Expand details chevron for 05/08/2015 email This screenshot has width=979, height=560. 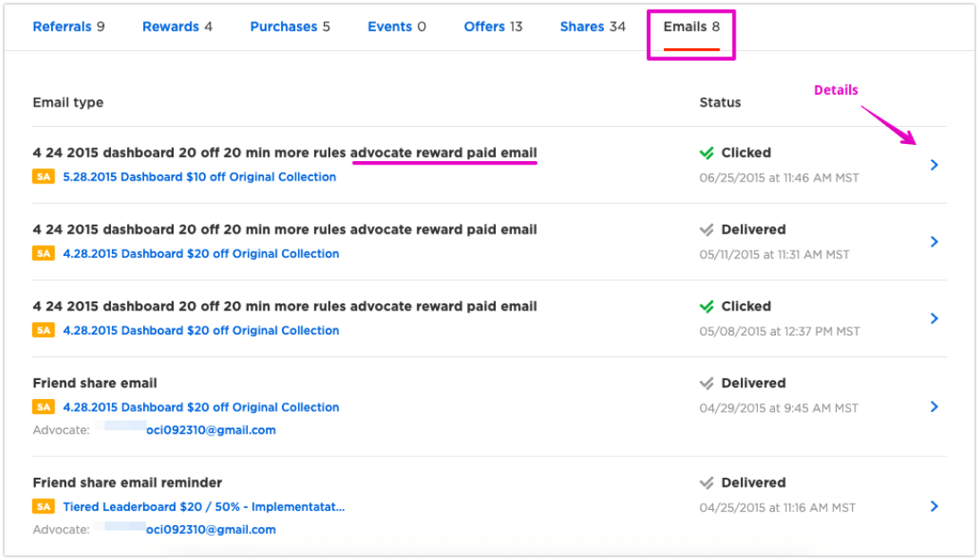(x=934, y=318)
